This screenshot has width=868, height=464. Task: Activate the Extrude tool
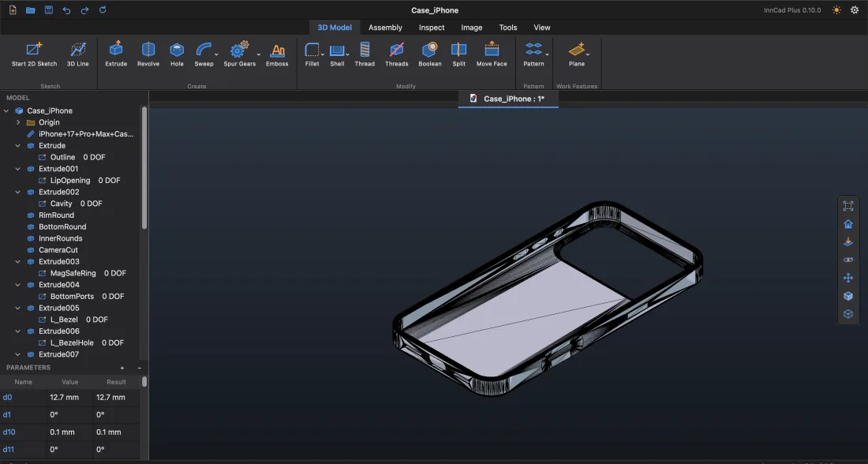tap(116, 54)
